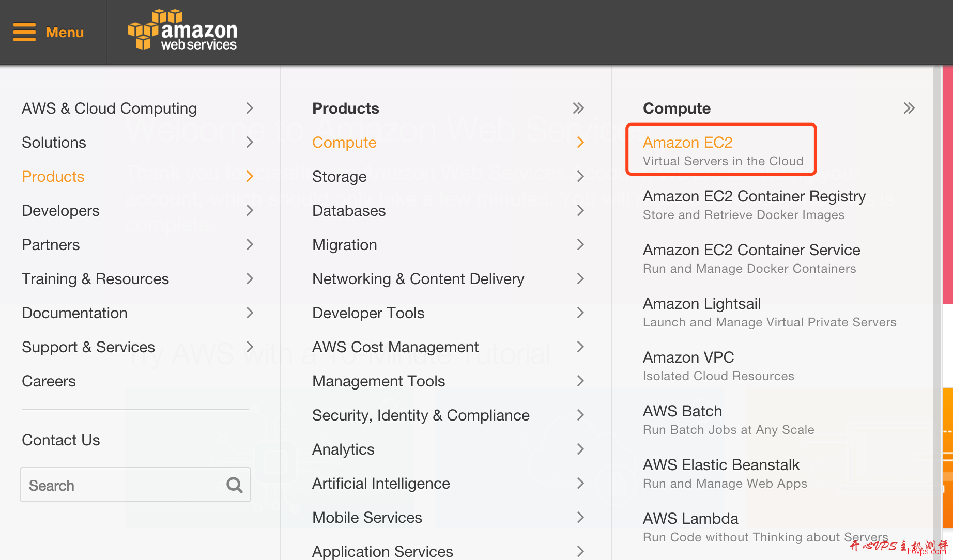
Task: Expand the Databases category
Action: [349, 210]
